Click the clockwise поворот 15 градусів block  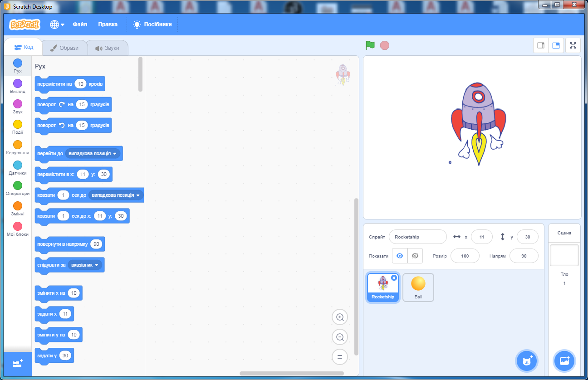click(73, 105)
